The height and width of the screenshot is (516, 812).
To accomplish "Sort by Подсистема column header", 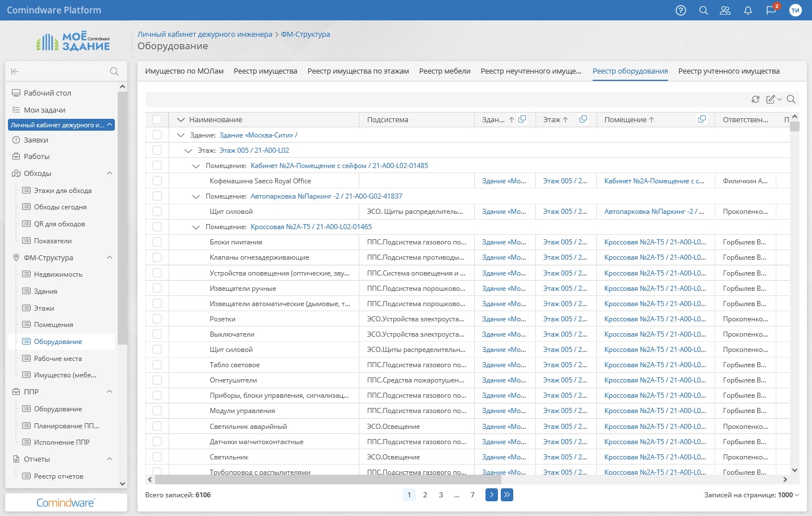I will [x=388, y=120].
